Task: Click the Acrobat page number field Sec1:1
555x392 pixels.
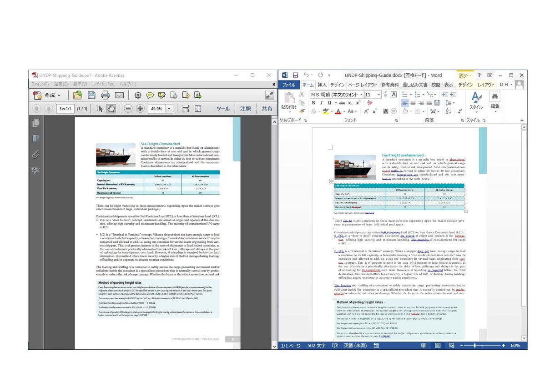Action: (x=66, y=109)
